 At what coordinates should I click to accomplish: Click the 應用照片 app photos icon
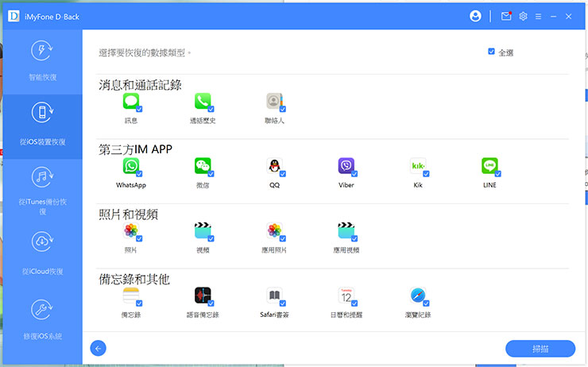point(274,230)
